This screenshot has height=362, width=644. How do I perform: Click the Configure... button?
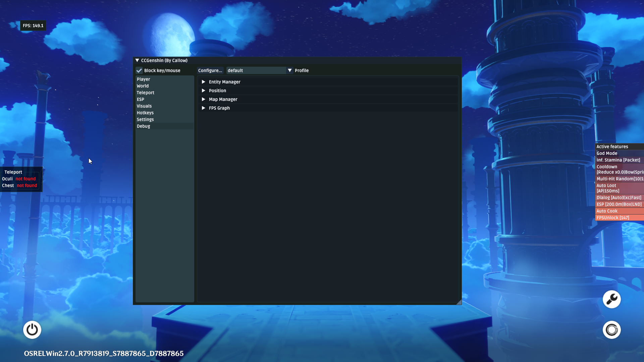point(210,70)
